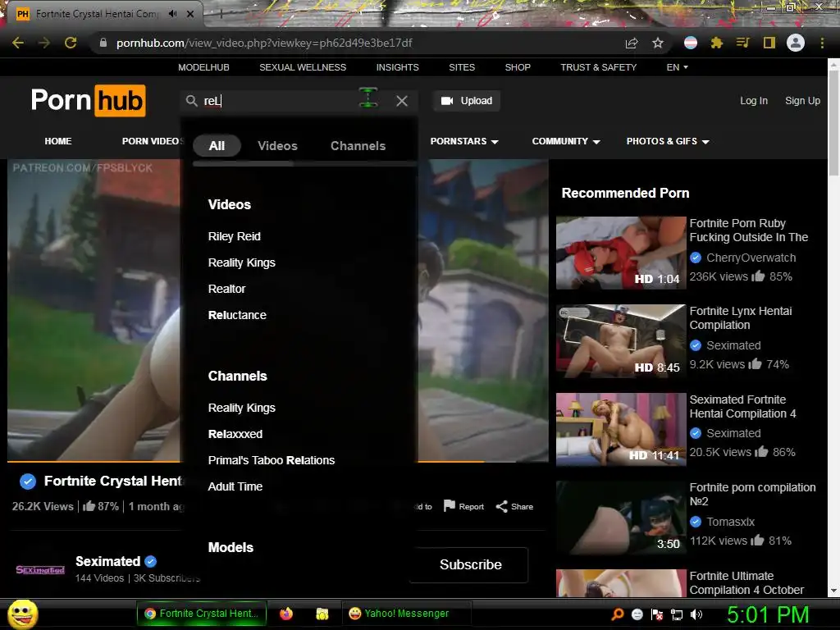Switch to Channels tab in search suggestions
The width and height of the screenshot is (840, 630).
point(358,146)
